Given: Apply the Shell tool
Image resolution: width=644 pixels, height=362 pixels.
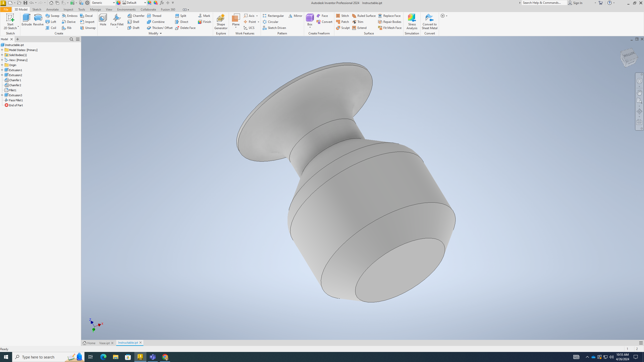Looking at the screenshot, I should (133, 22).
